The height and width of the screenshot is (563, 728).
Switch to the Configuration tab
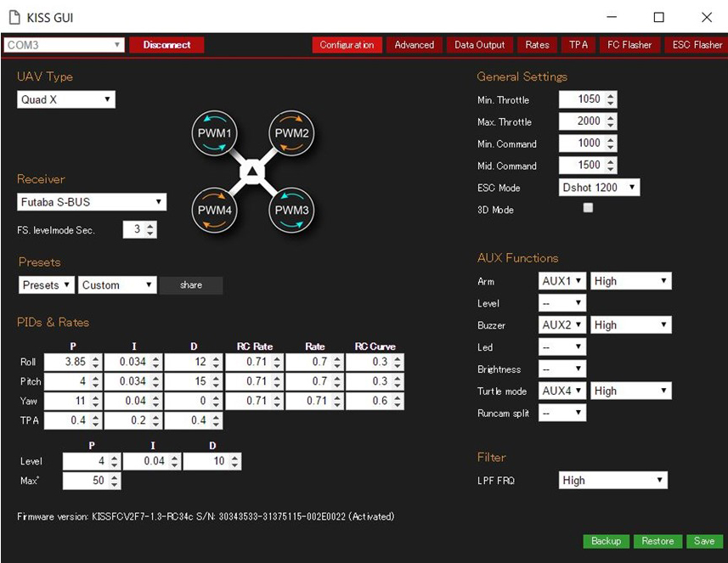tap(347, 45)
